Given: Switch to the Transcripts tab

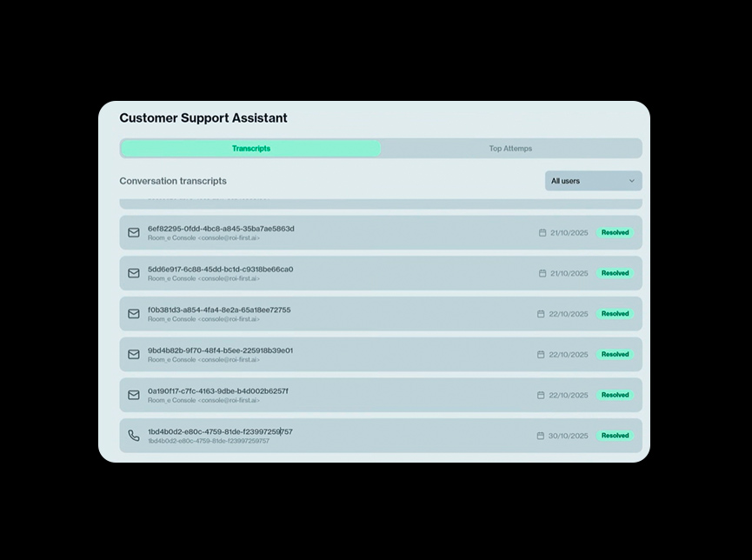Looking at the screenshot, I should [251, 149].
